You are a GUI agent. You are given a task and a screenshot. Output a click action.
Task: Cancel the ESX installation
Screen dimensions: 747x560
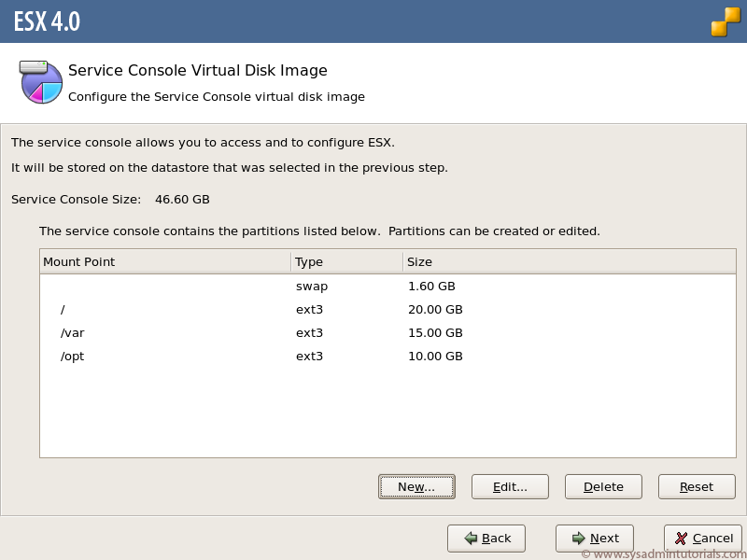click(x=703, y=539)
